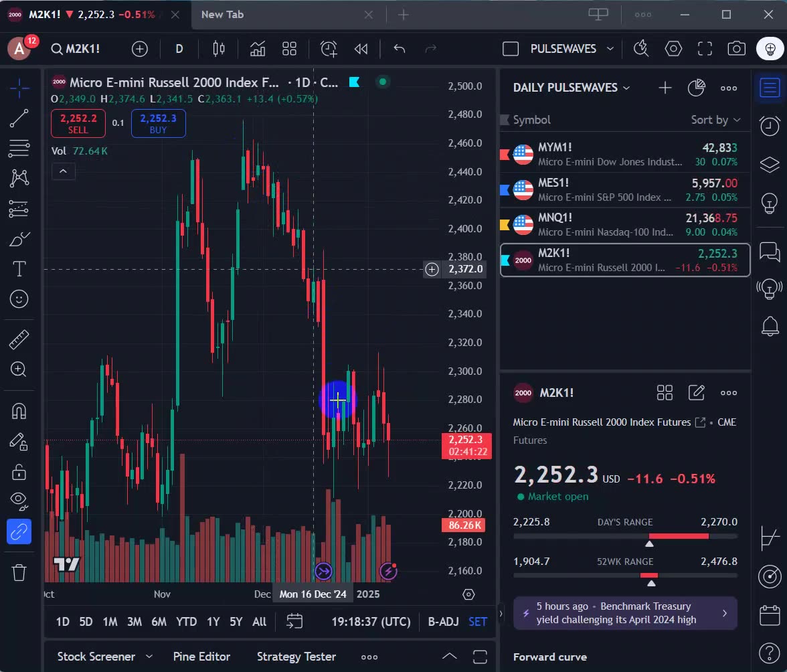Add a symbol to the watchlist

click(665, 88)
